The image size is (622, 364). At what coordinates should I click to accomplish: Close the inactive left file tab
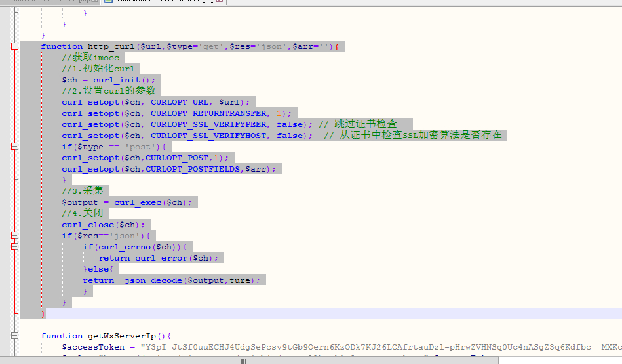click(95, 1)
